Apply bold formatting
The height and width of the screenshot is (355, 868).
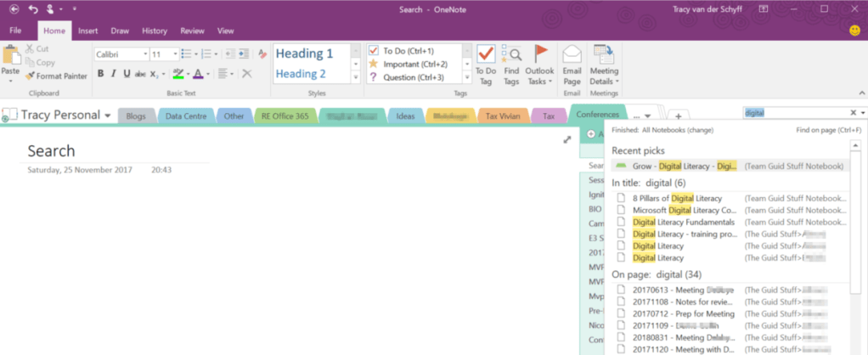click(100, 74)
